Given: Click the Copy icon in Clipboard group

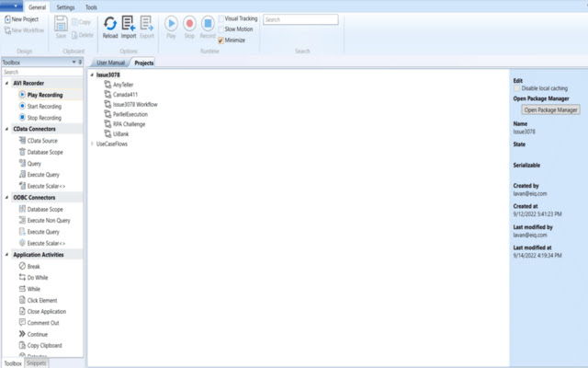Looking at the screenshot, I should pos(74,22).
